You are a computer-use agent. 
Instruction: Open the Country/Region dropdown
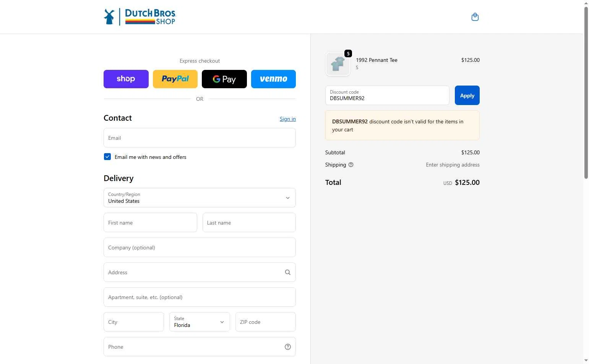tap(200, 197)
